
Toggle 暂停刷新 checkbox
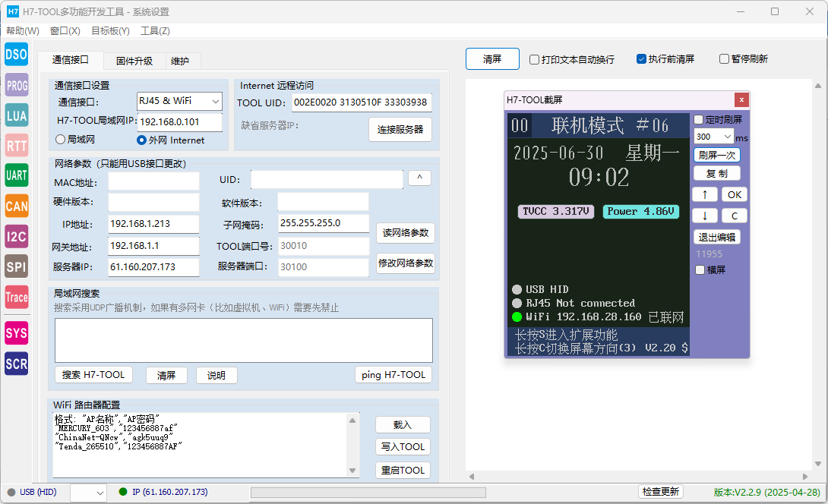[x=725, y=58]
